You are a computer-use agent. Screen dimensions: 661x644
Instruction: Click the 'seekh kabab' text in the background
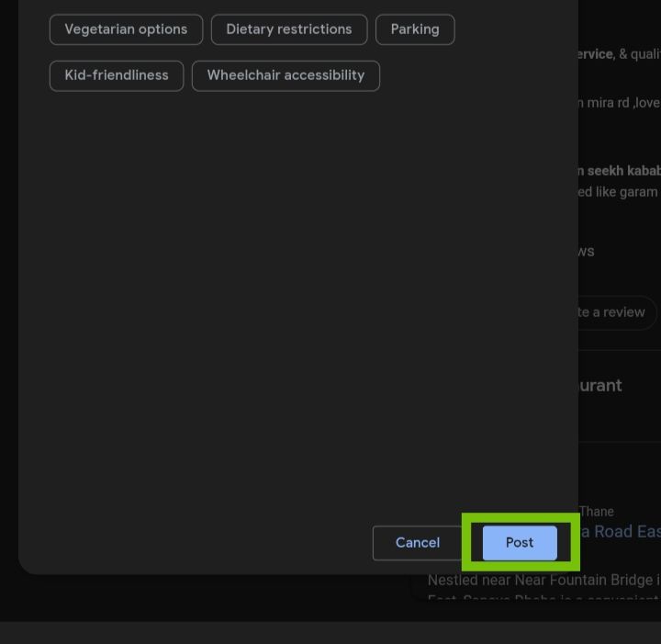coord(624,171)
